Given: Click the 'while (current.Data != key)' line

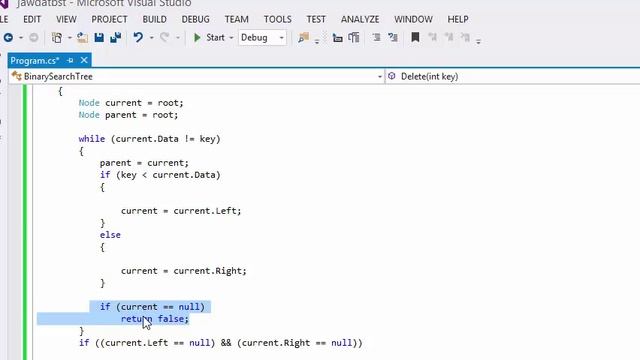Looking at the screenshot, I should [149, 139].
